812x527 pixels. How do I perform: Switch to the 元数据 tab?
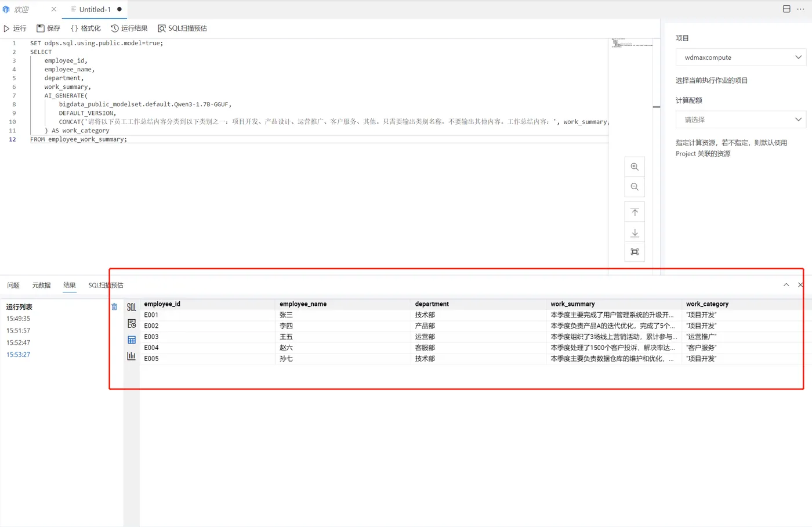click(41, 285)
